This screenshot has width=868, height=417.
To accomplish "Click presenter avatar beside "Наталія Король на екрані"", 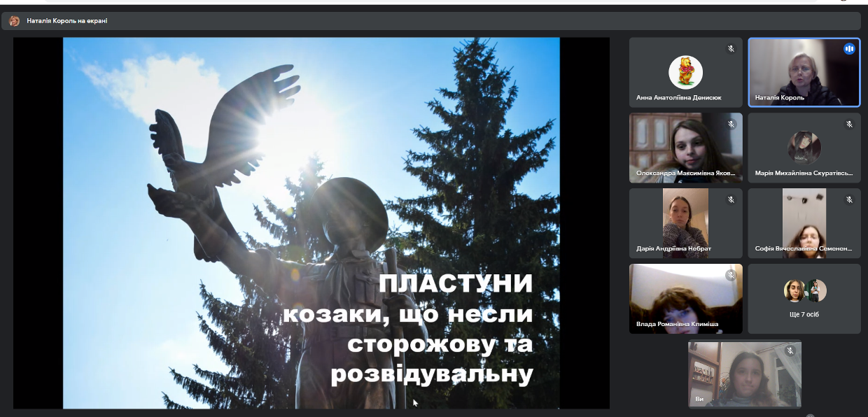I will [x=14, y=21].
